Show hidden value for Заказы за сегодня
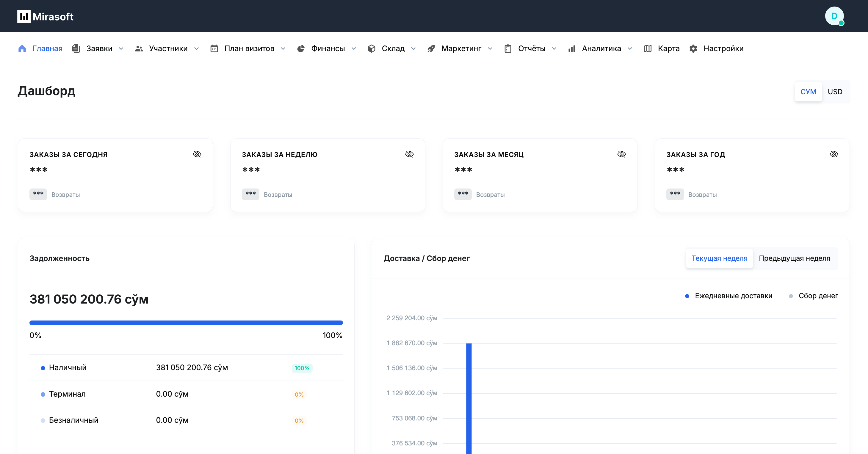868x454 pixels. tap(197, 154)
